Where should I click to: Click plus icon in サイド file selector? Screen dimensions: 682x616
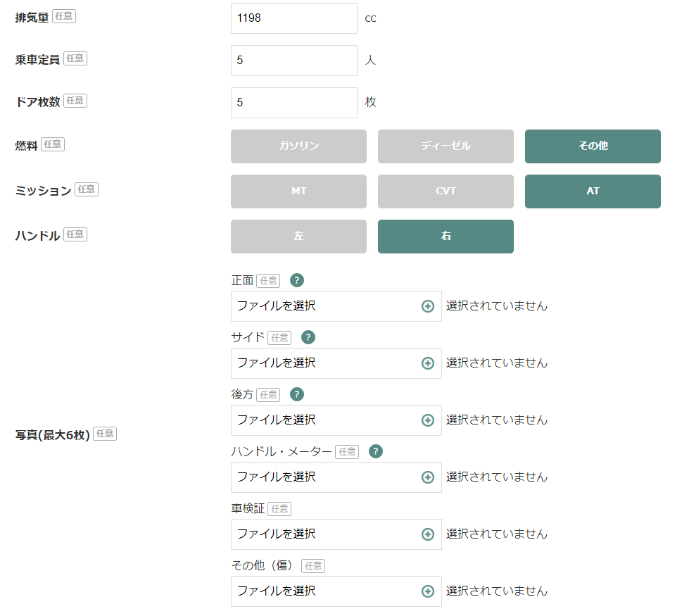[428, 363]
